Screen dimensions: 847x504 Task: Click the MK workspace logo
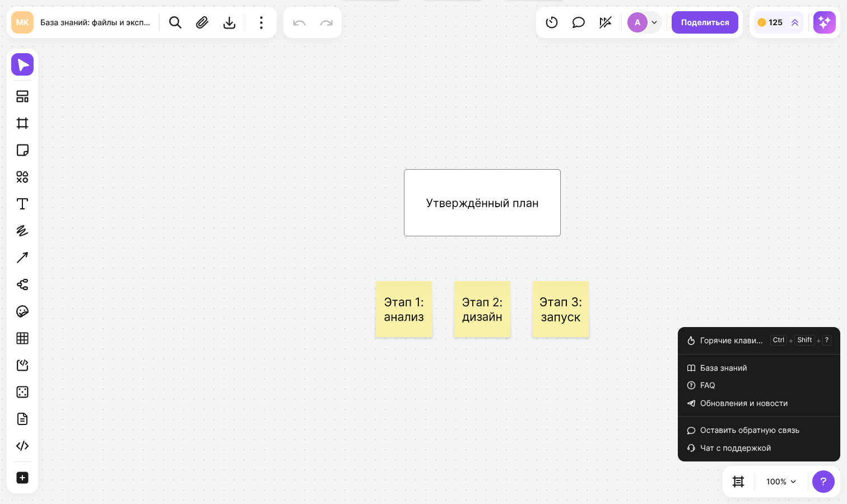click(x=22, y=22)
